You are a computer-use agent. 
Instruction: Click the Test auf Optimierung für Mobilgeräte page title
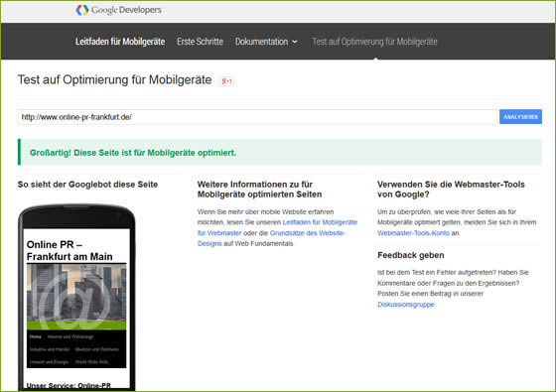point(114,80)
